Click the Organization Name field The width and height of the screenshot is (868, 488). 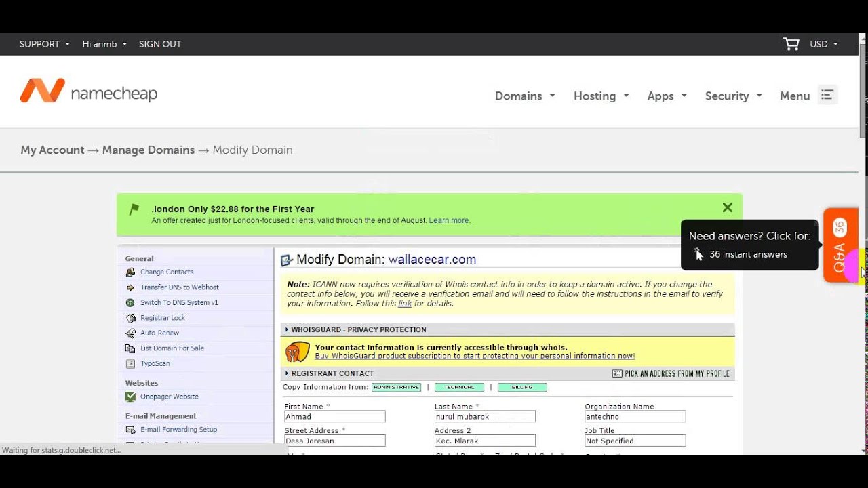635,417
